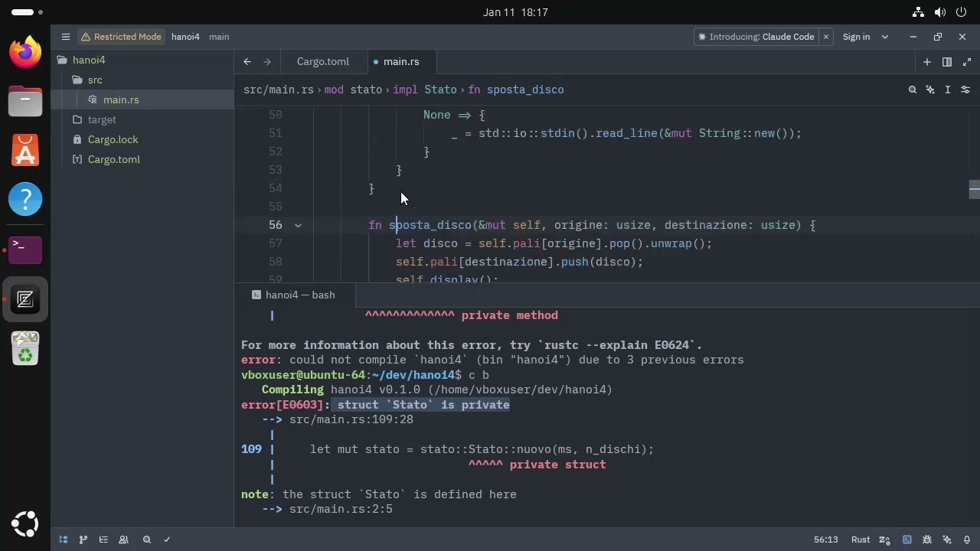Screen dimensions: 980x551
Task: Open the hanoi4 project selector in title bar
Action: [185, 37]
